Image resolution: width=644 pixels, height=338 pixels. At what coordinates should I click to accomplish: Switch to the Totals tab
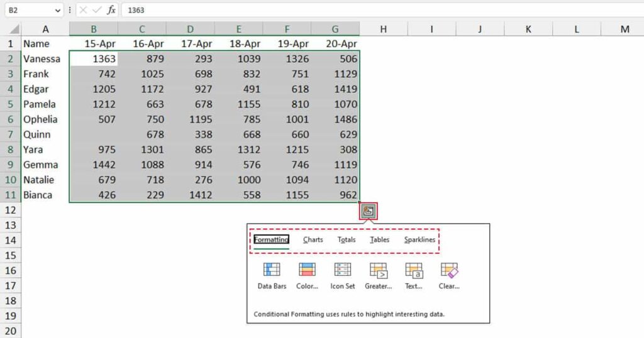click(x=347, y=239)
